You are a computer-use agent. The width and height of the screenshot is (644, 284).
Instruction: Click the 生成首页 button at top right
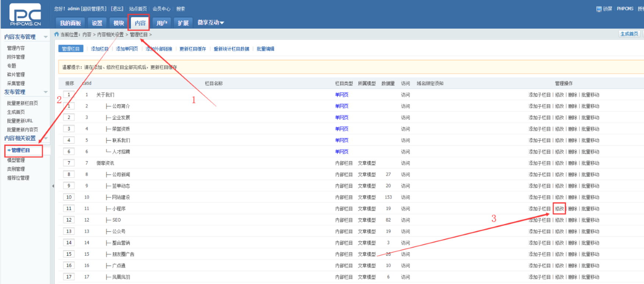pyautogui.click(x=629, y=34)
